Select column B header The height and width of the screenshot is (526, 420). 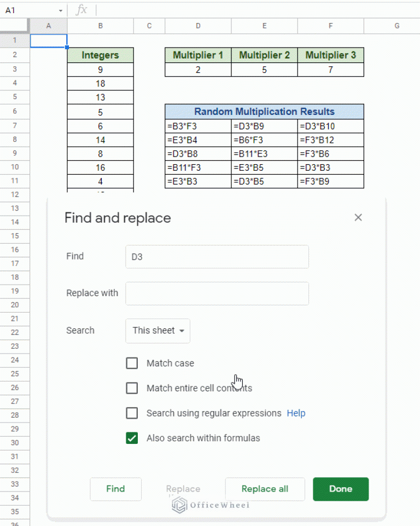click(100, 26)
